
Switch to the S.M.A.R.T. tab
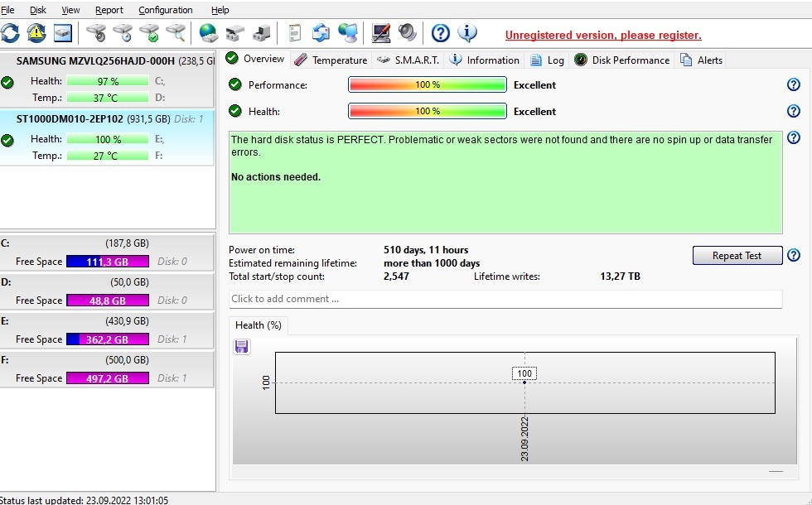408,60
